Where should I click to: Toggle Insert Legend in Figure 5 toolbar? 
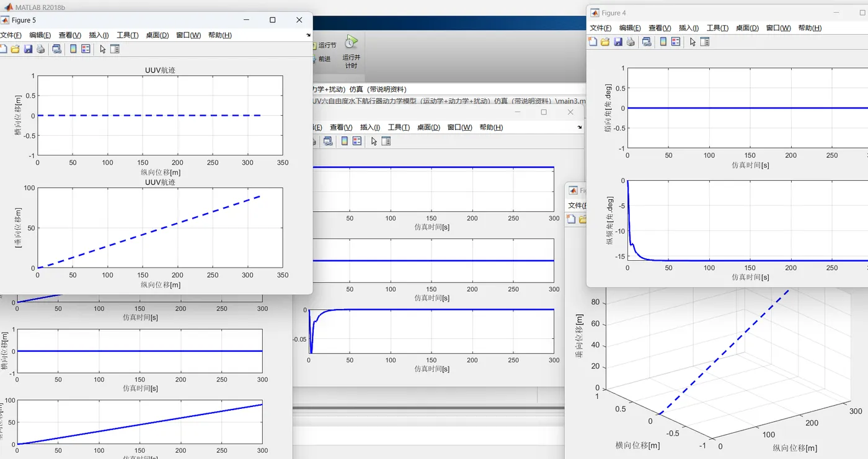pos(86,49)
